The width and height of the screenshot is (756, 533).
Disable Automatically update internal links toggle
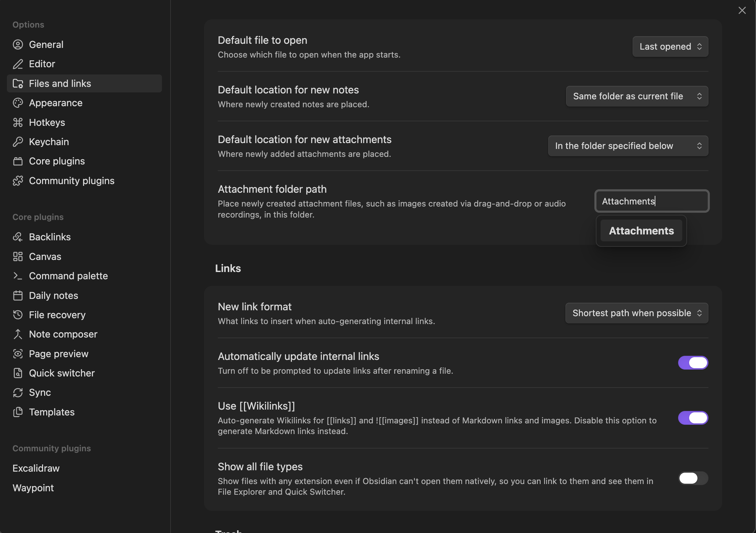693,363
